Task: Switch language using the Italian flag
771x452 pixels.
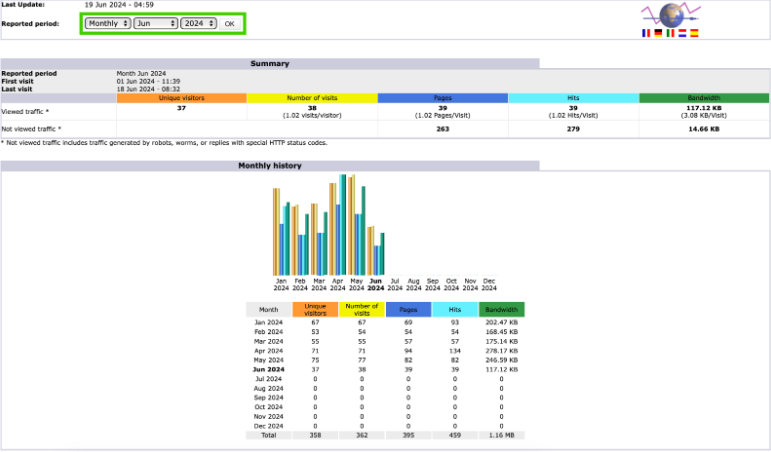Action: point(669,33)
